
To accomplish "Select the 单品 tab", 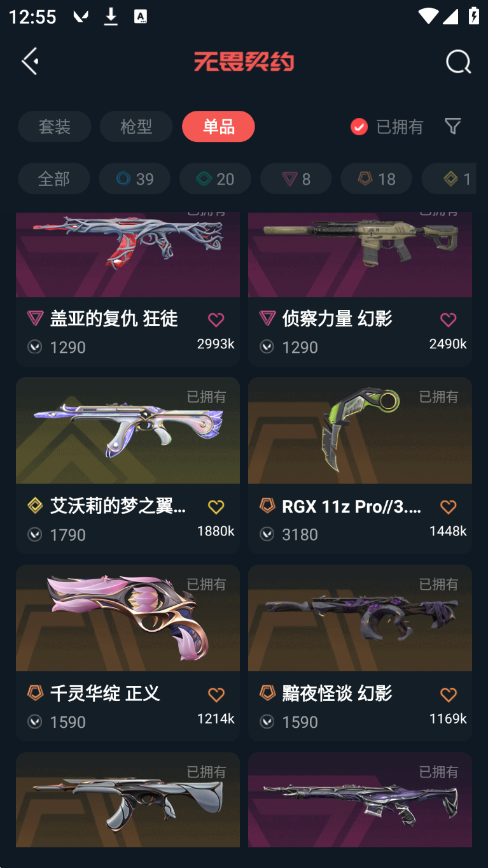I will [218, 126].
